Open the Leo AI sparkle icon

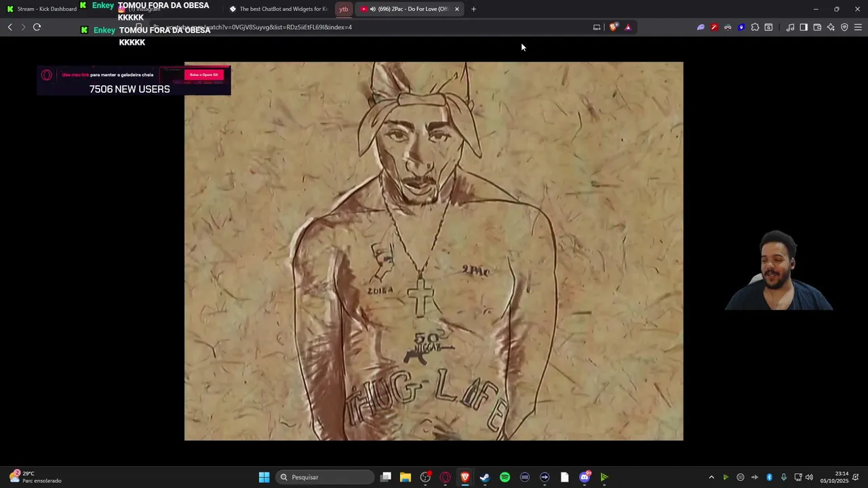831,27
